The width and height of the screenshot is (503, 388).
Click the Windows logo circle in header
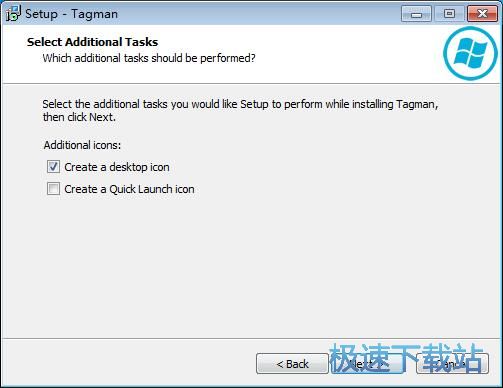[470, 53]
